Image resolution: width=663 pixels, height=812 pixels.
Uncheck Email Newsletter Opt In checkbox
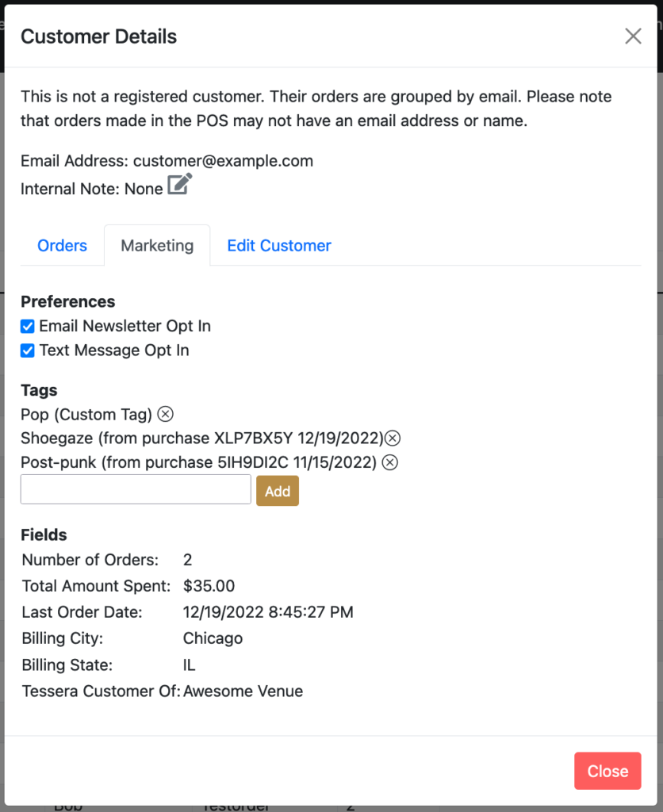(28, 326)
